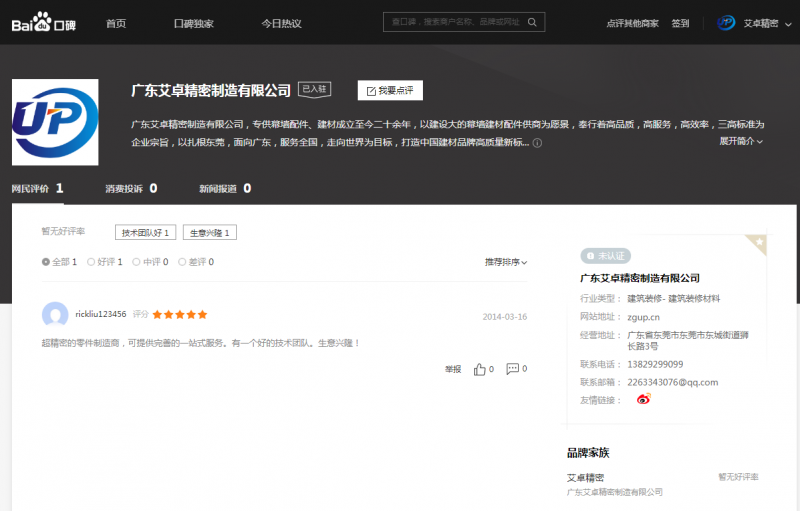The width and height of the screenshot is (800, 511).
Task: Click the 签到 link
Action: [680, 23]
